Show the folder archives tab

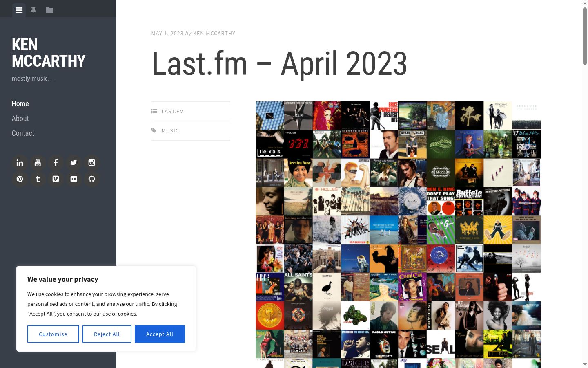coord(49,10)
